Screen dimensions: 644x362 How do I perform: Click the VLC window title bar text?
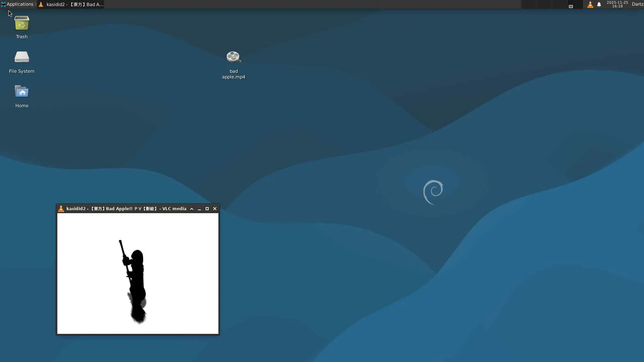point(126,209)
